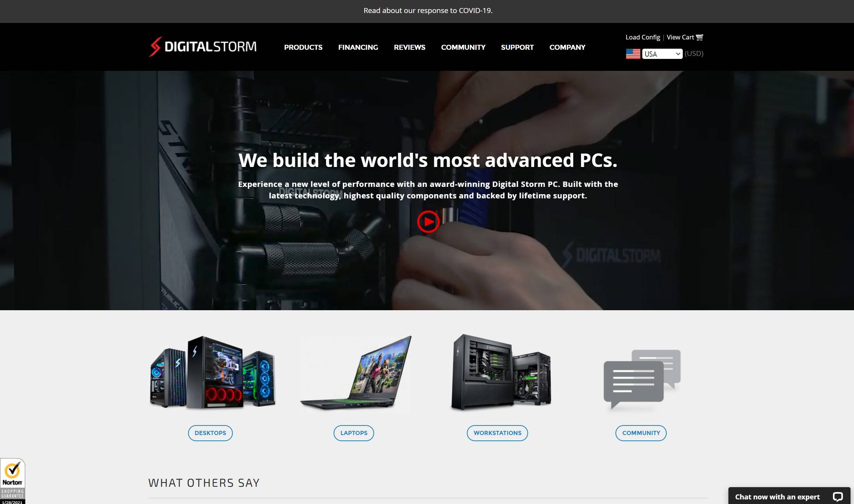The width and height of the screenshot is (854, 504).
Task: Click the Laptops button
Action: 353,433
